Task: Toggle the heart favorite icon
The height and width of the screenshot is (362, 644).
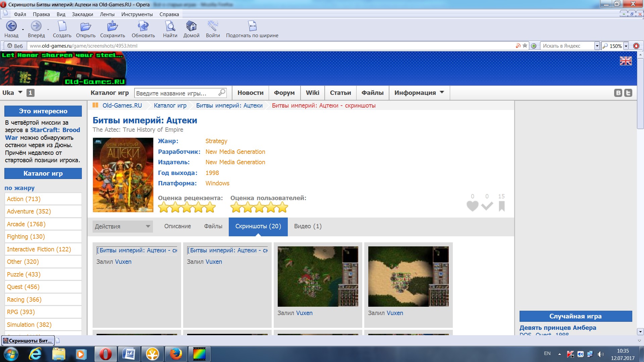Action: [x=472, y=206]
